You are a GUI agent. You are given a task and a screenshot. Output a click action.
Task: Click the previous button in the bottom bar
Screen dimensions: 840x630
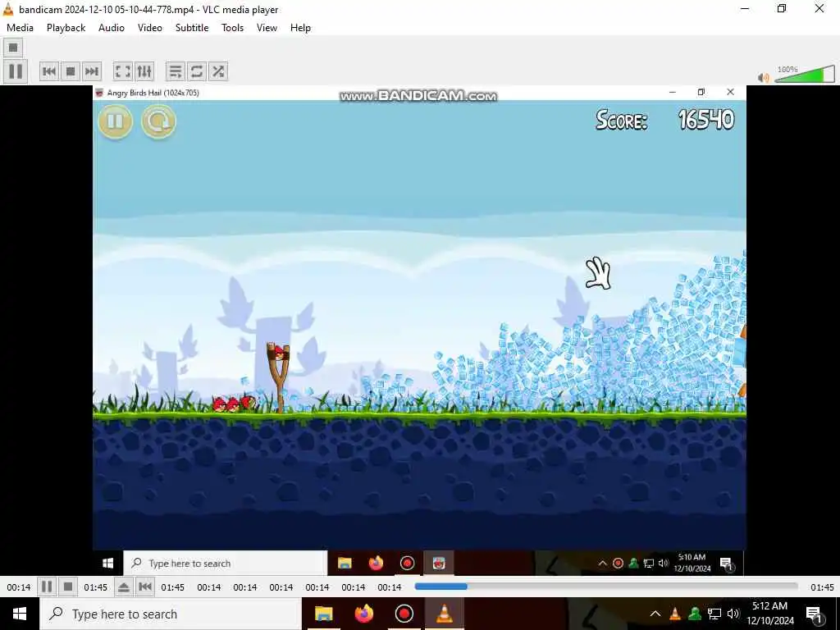point(145,587)
